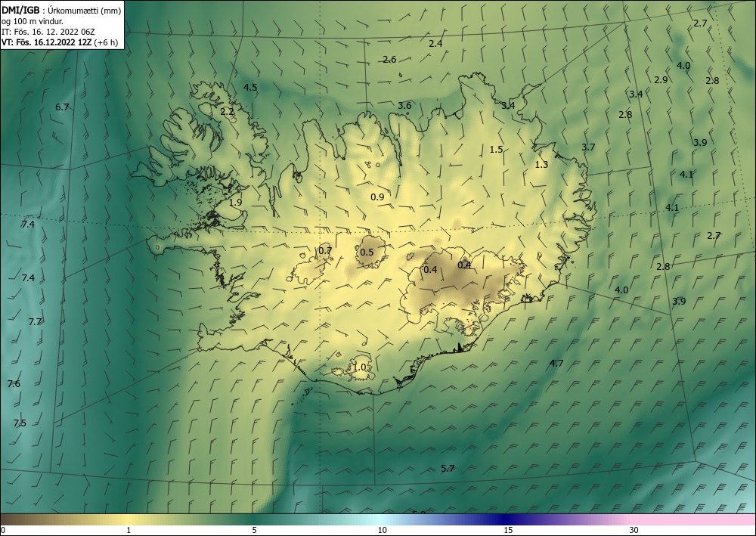This screenshot has width=756, height=536.
Task: Click the 2.4 value at the top
Action: pos(436,43)
